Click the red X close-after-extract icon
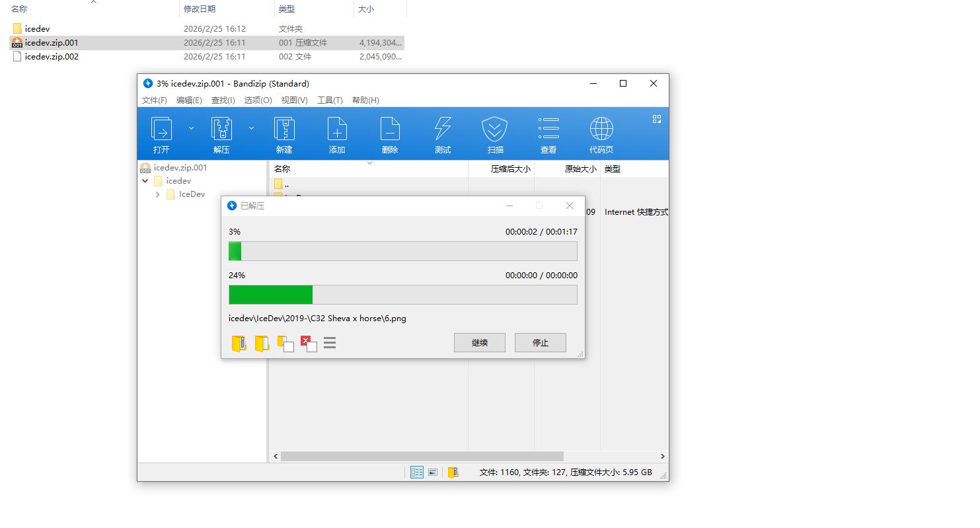980x528 pixels. 308,343
